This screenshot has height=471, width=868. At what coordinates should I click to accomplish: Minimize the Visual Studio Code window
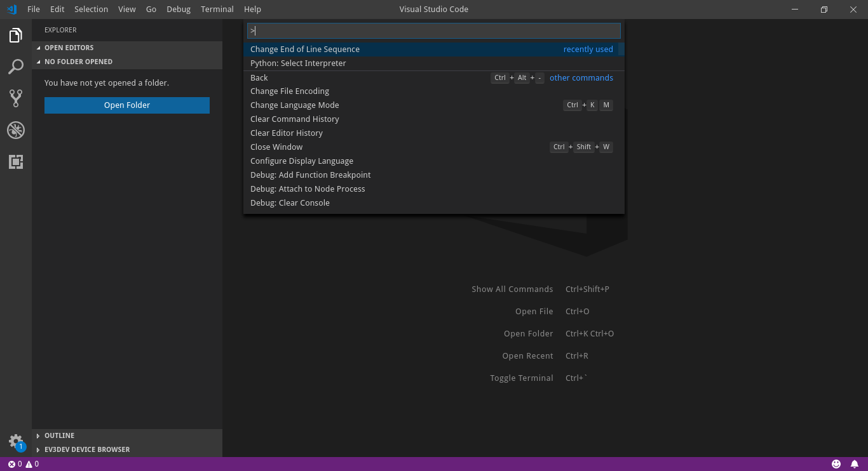(795, 10)
